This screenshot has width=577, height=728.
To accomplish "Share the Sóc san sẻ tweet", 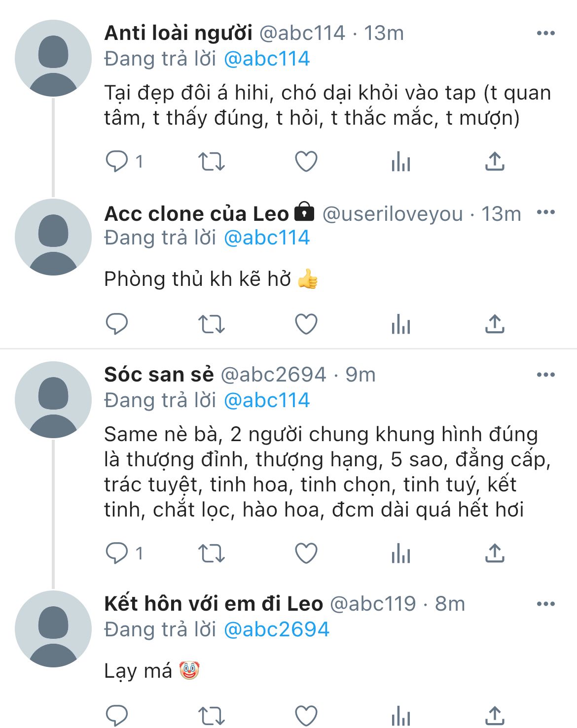I will [x=495, y=553].
